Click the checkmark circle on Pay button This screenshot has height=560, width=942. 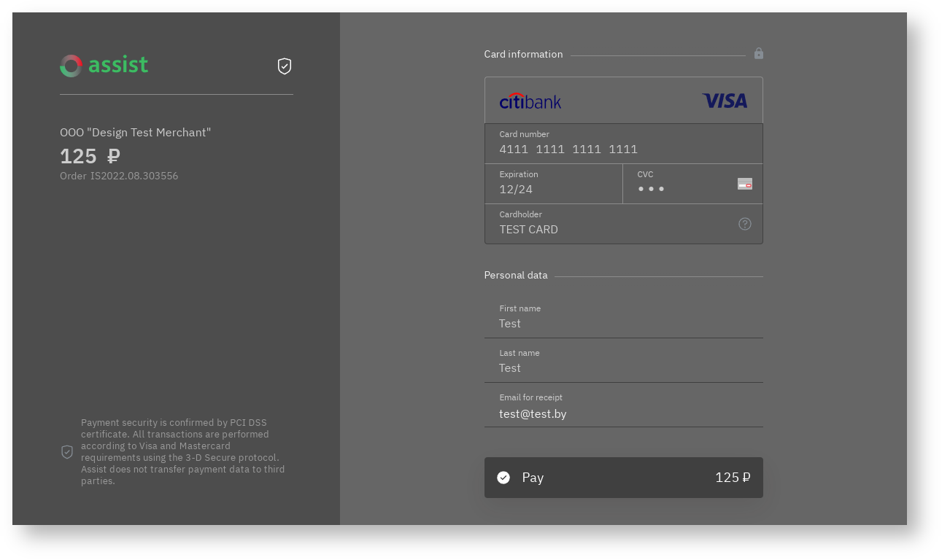click(503, 478)
